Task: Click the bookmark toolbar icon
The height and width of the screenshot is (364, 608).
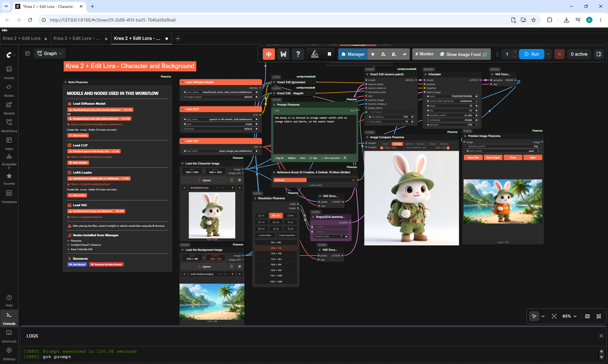Action: click(x=329, y=54)
